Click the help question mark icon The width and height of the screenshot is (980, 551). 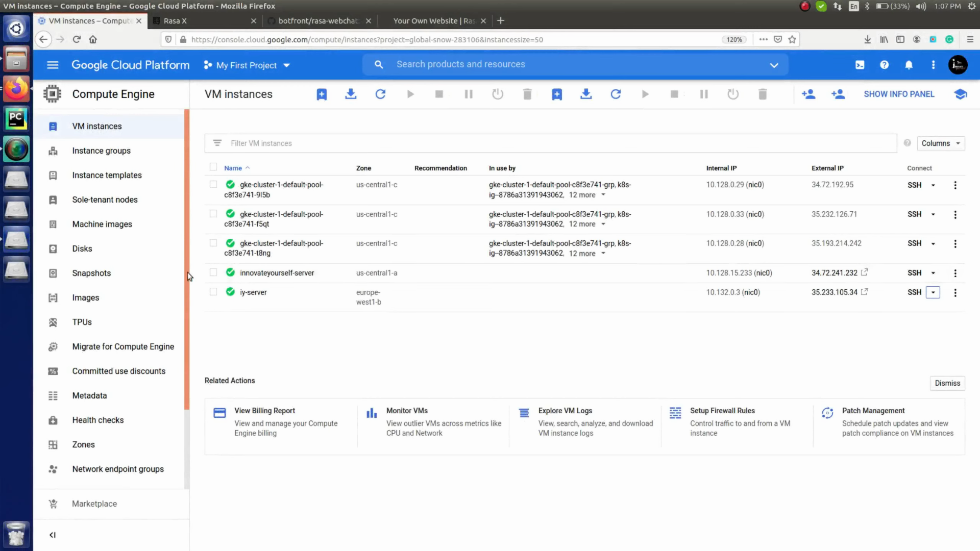pos(885,65)
